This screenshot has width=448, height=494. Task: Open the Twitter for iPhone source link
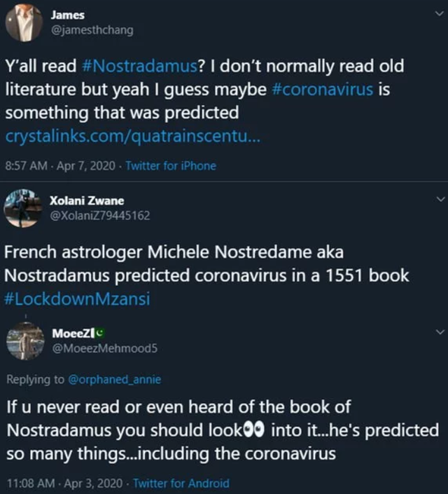tap(171, 166)
